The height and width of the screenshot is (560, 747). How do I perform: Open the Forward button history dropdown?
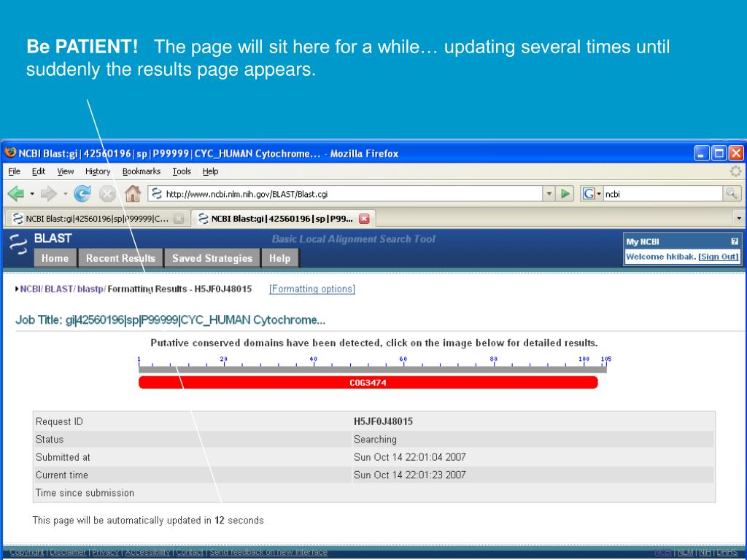click(x=65, y=194)
